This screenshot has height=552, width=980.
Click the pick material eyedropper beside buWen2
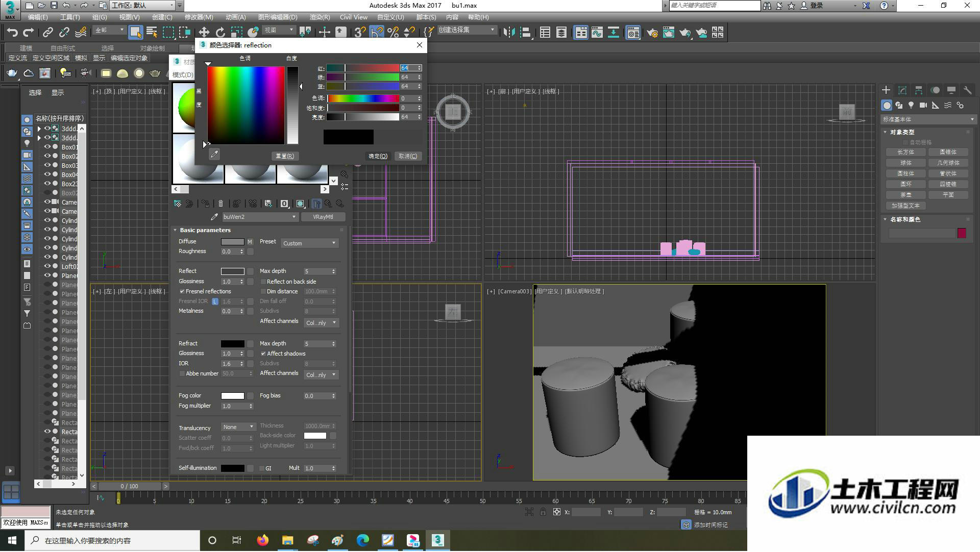point(214,217)
